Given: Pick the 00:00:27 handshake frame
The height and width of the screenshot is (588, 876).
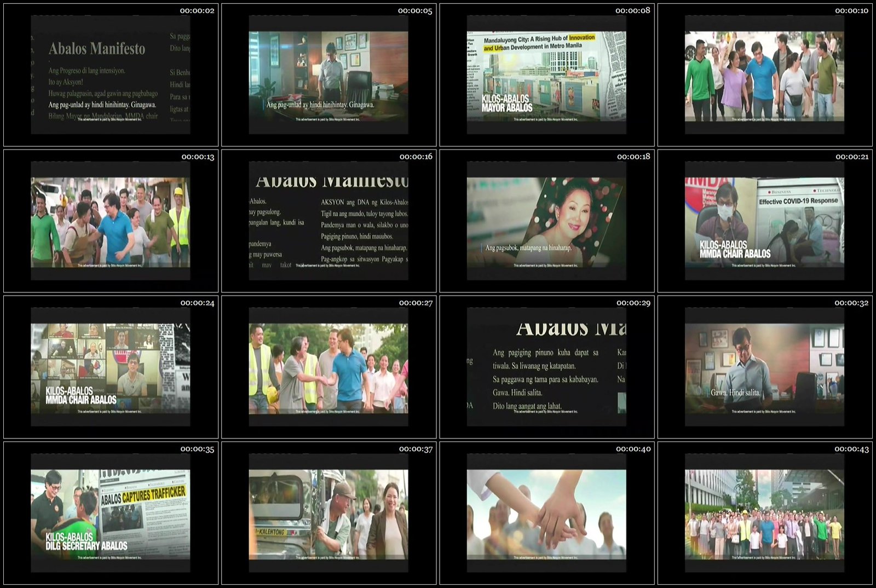Looking at the screenshot, I should (328, 367).
